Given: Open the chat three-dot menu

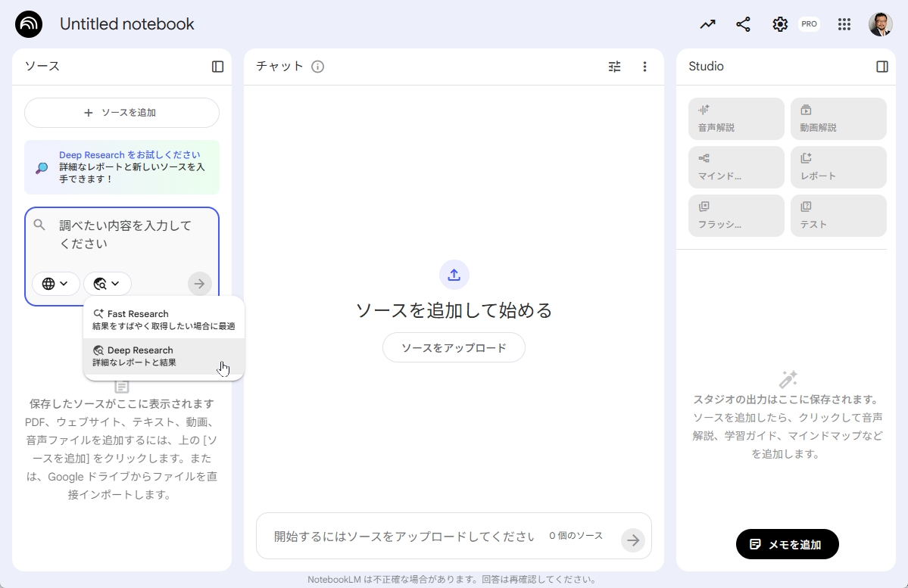Looking at the screenshot, I should pyautogui.click(x=644, y=67).
